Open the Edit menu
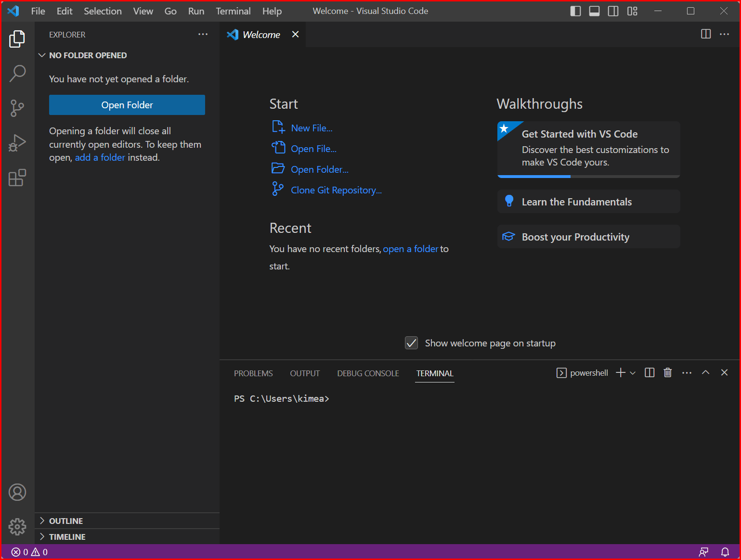Screen dimensions: 741x560 pyautogui.click(x=65, y=11)
